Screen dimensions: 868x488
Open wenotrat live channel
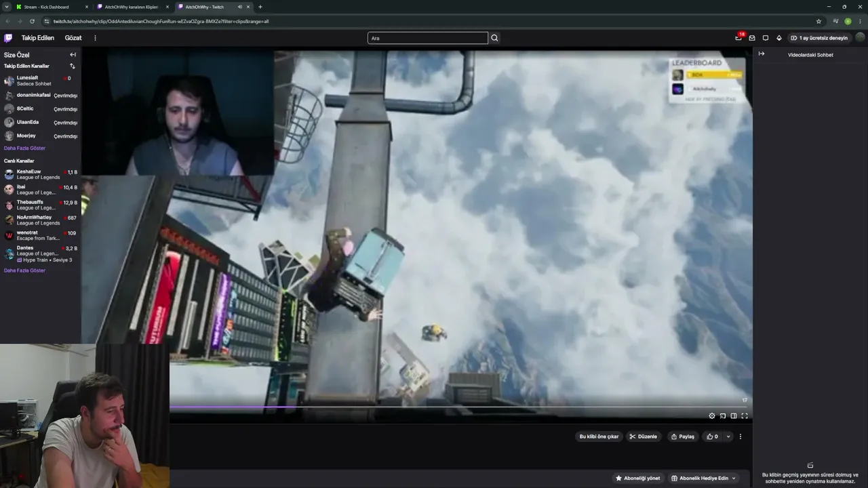(41, 235)
